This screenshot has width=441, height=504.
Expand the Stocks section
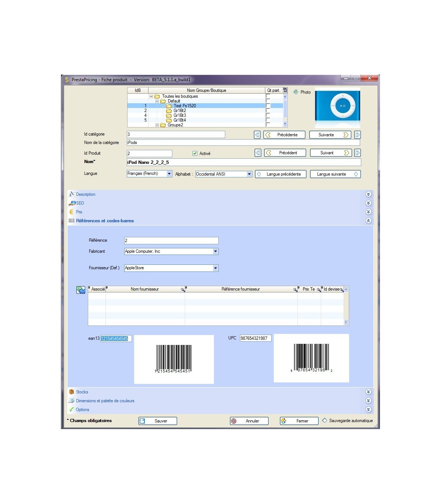coord(368,392)
